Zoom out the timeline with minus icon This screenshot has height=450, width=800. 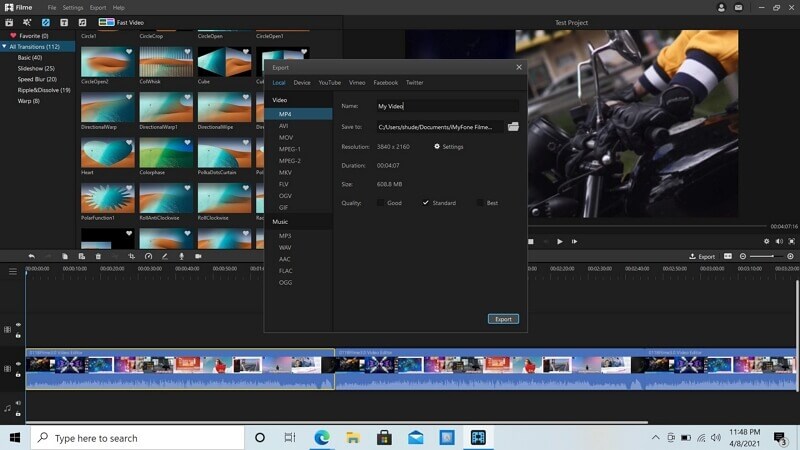tap(743, 256)
